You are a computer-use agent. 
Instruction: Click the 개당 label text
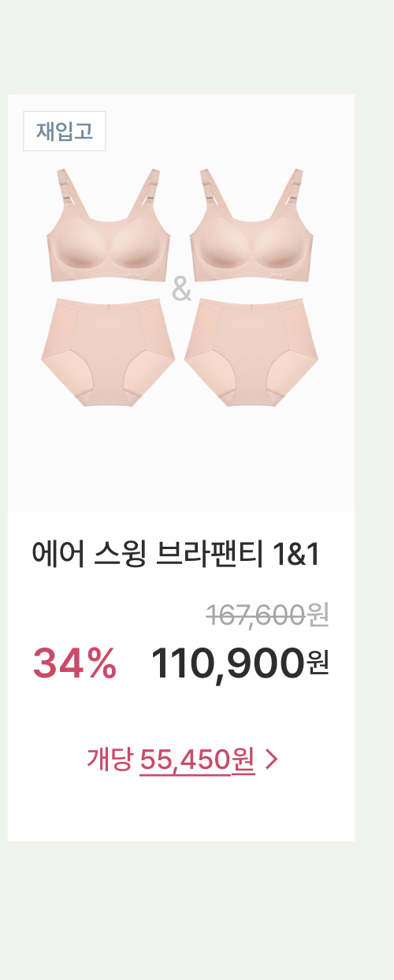(109, 759)
